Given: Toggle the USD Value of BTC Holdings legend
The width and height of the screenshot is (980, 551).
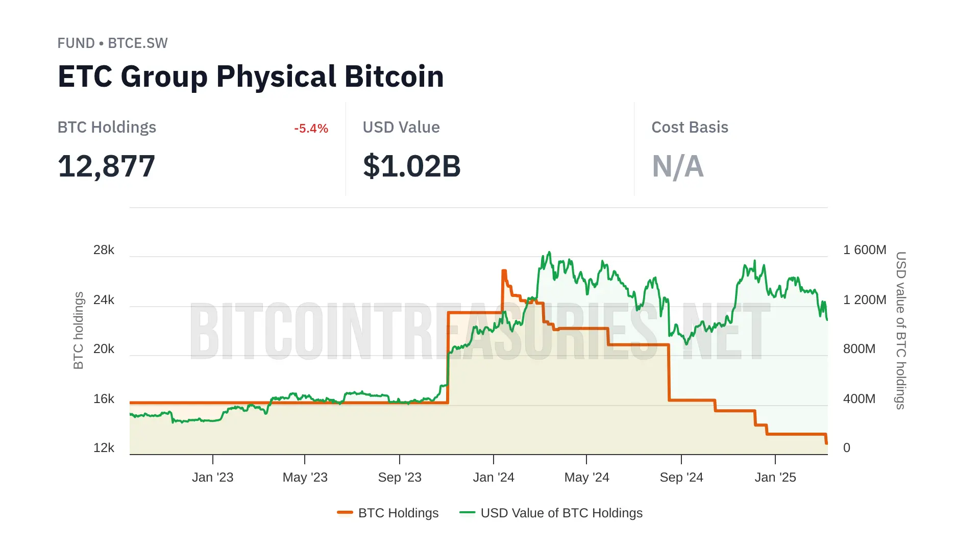Looking at the screenshot, I should tap(561, 513).
